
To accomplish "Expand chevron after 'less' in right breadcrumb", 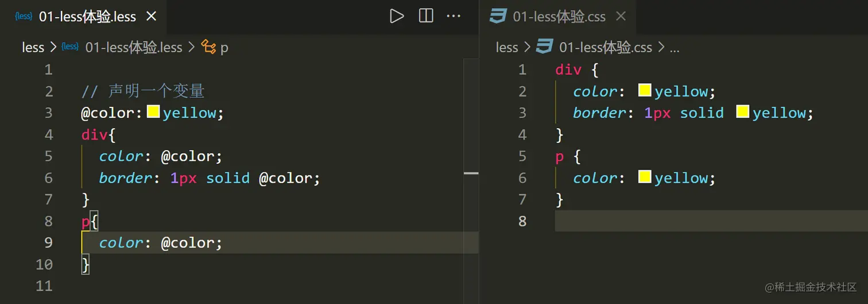I will coord(527,48).
